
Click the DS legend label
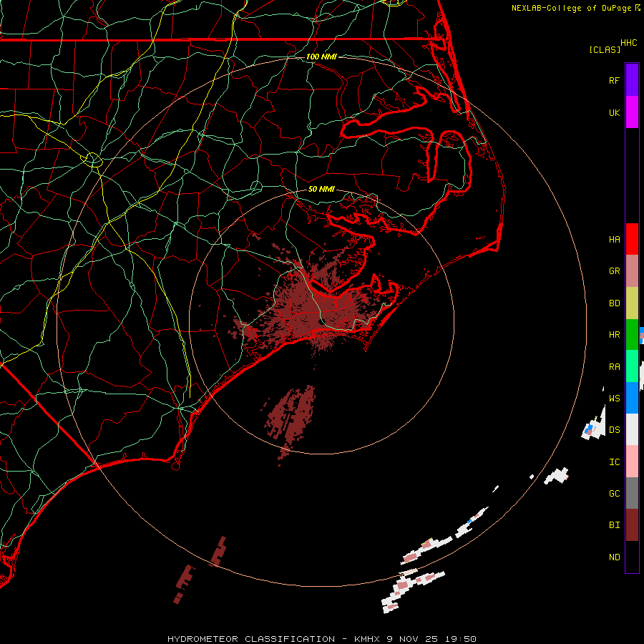614,430
